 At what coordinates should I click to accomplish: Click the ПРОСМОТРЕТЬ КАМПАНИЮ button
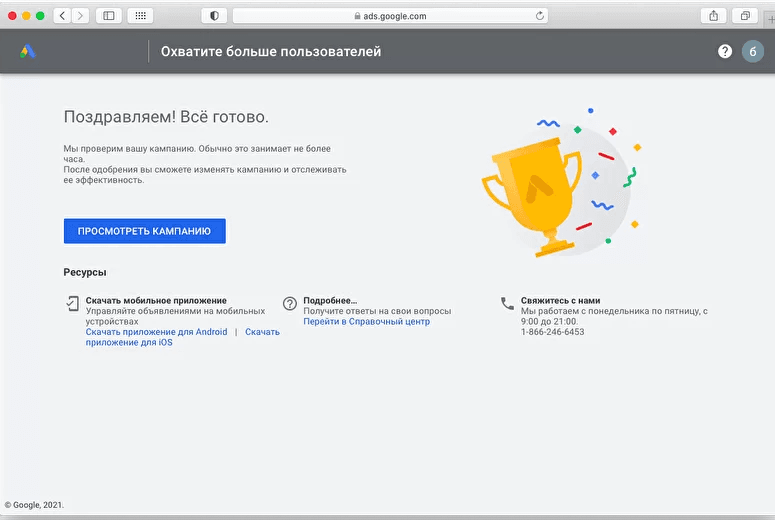145,231
